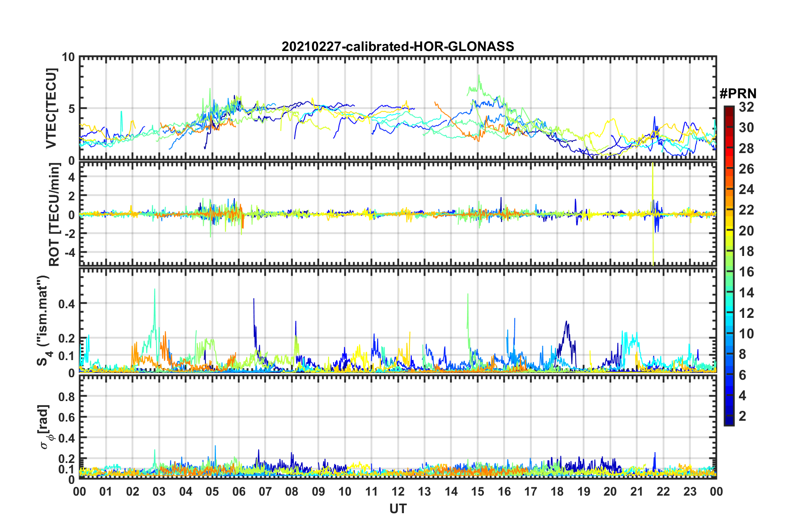Click x-axis tick label 15
Viewport: 796px width, 532px height.
[478, 491]
